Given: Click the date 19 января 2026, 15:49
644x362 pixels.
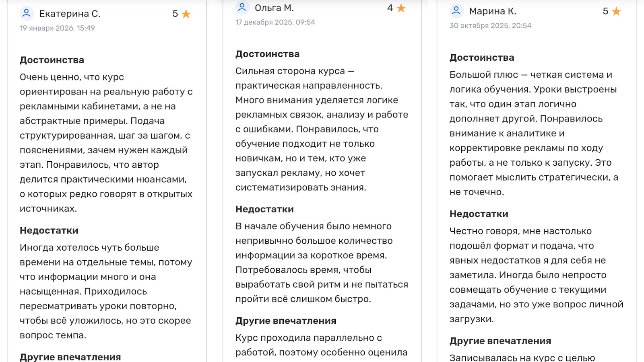Looking at the screenshot, I should click(x=57, y=28).
